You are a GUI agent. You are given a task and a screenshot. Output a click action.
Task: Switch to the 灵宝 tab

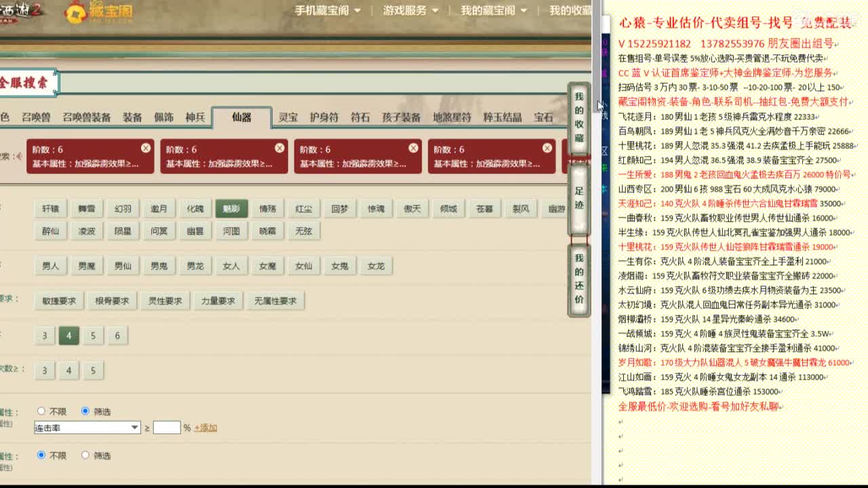click(287, 117)
